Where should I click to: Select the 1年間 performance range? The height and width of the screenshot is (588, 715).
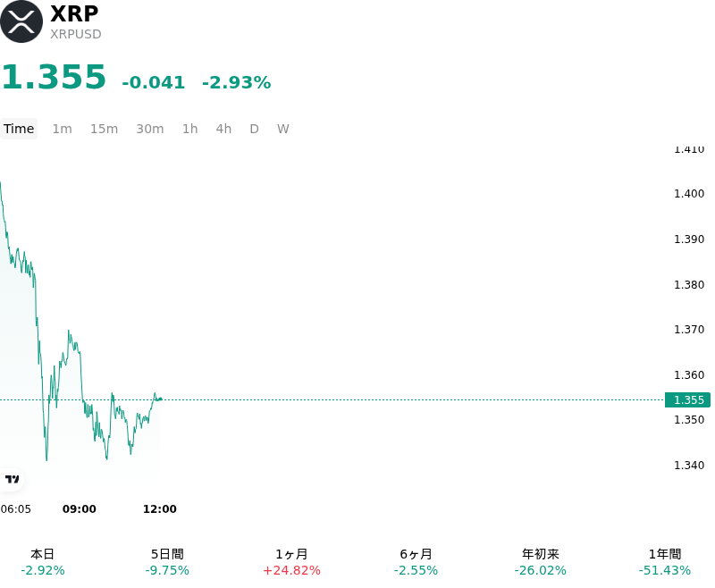[665, 562]
